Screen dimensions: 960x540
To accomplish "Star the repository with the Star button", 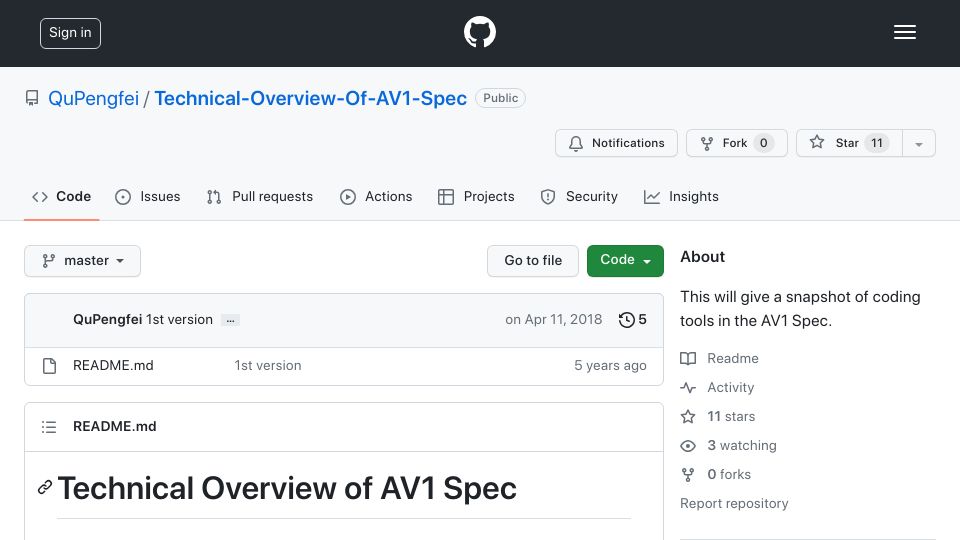I will (x=849, y=143).
